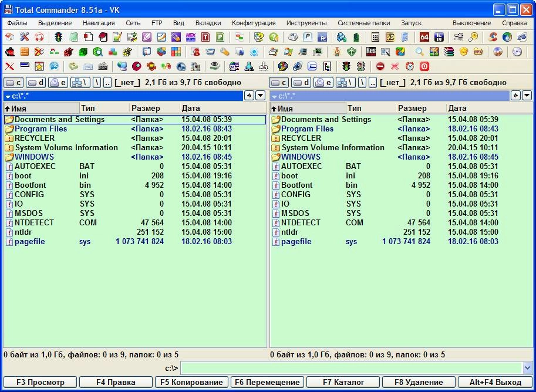Click the lifebuoy toolbar icon

point(39,37)
